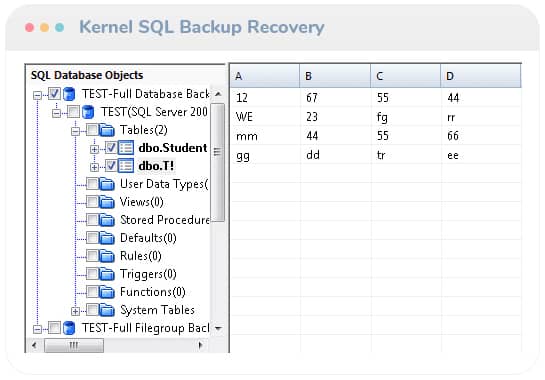The width and height of the screenshot is (545, 380).
Task: Uncheck the TEST-Full Database Backup checkbox
Action: (54, 94)
